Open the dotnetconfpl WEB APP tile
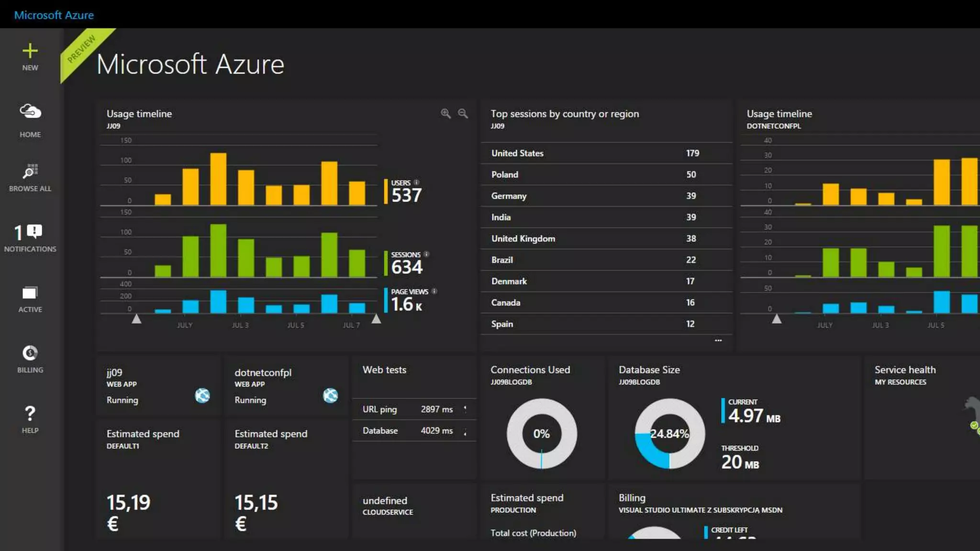This screenshot has height=551, width=980. point(286,386)
